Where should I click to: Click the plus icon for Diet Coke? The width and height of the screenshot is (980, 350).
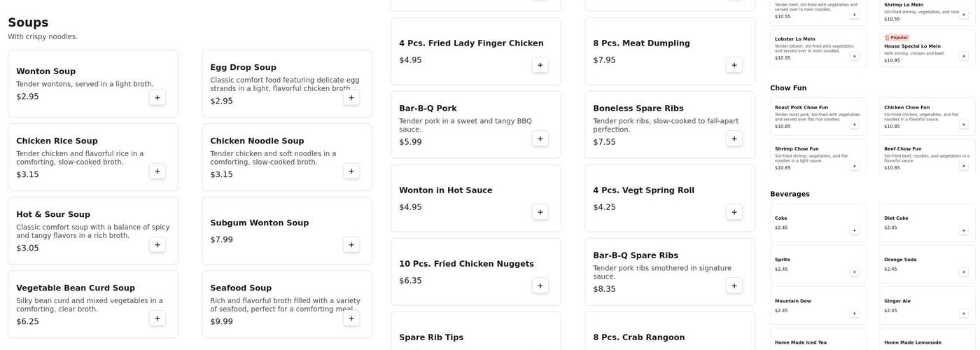click(x=964, y=230)
